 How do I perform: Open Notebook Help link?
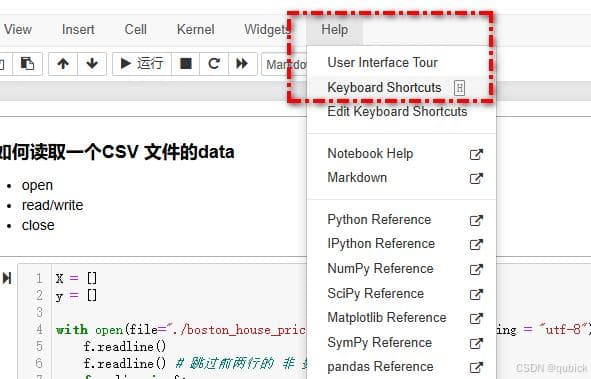401,154
